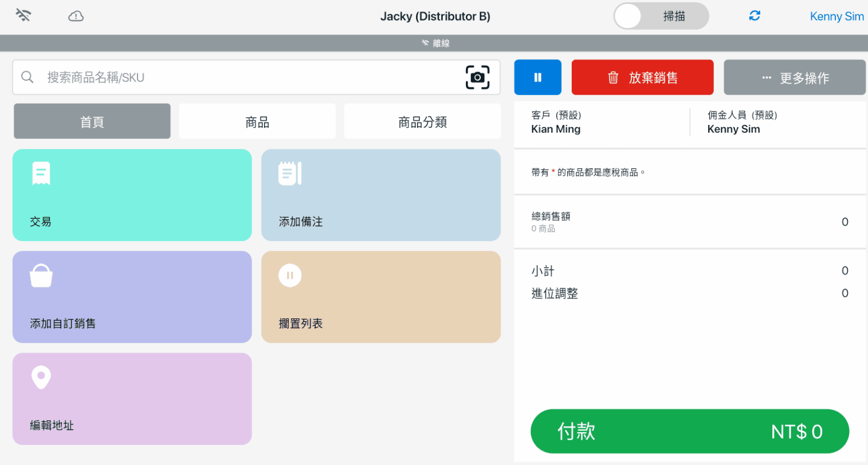Click the search magnifier icon

click(x=28, y=77)
